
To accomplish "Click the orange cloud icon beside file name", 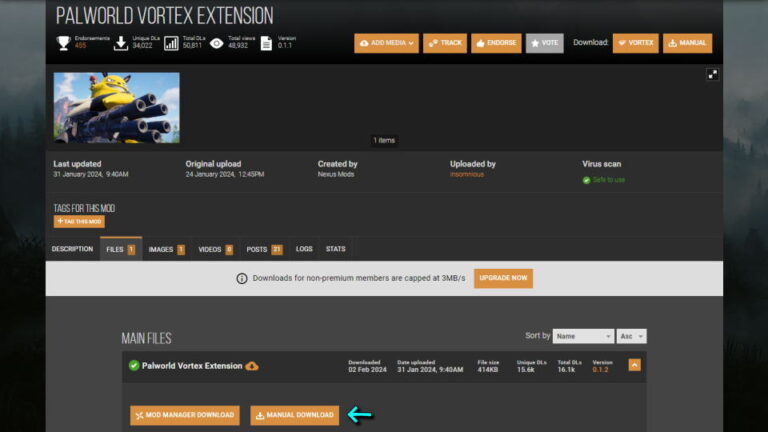I will click(x=252, y=366).
